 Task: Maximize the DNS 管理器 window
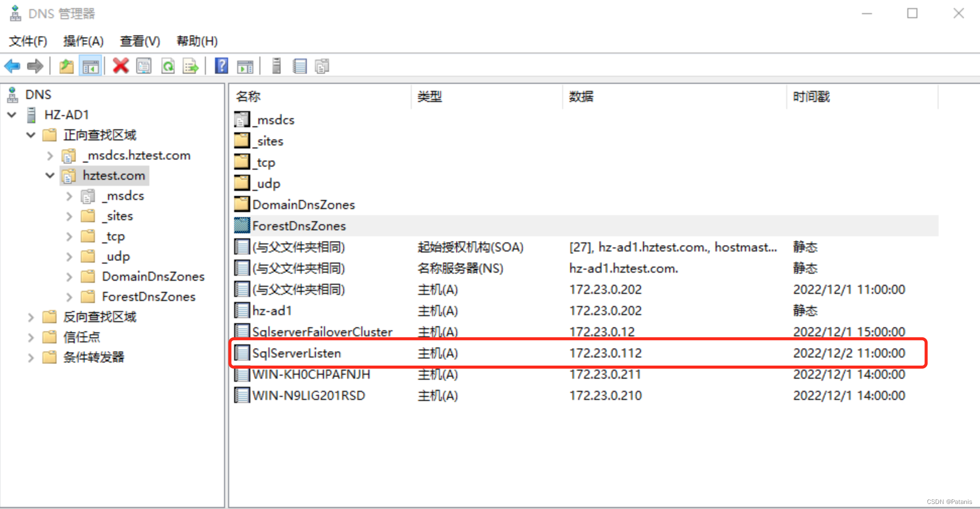[x=912, y=13]
